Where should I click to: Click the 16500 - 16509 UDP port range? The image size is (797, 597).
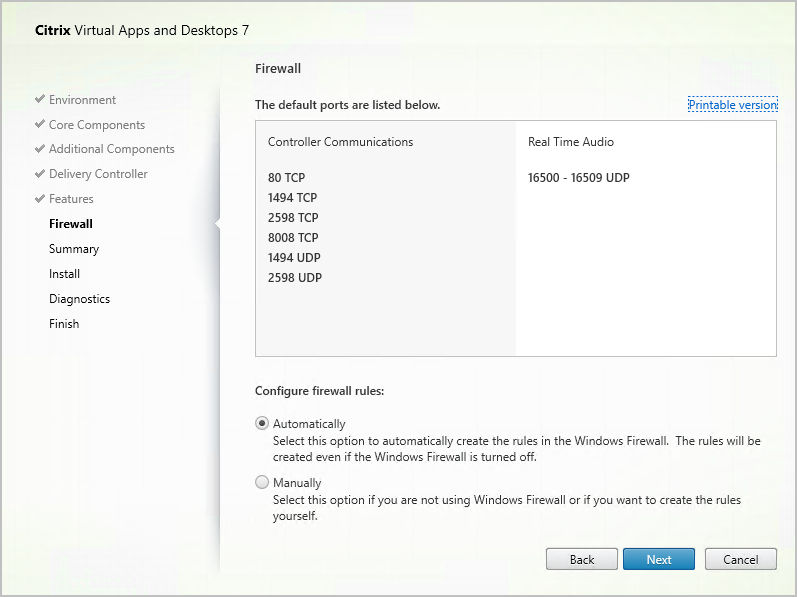pyautogui.click(x=579, y=178)
